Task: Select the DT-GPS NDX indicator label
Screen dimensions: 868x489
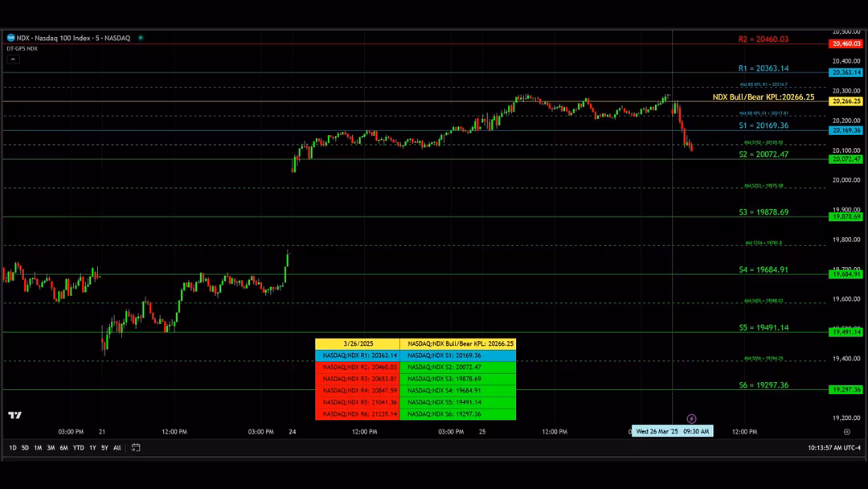Action: pyautogui.click(x=23, y=49)
